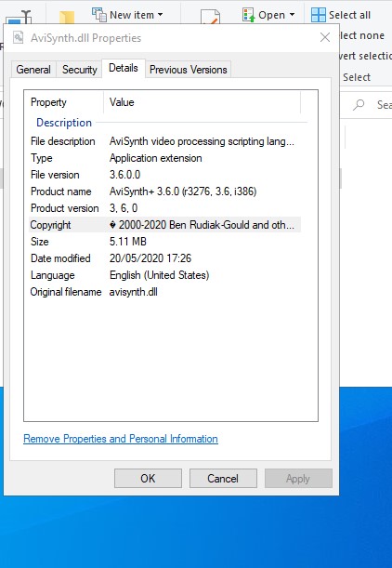Close the AviSynth.dll Properties dialog
This screenshot has height=568, width=392.
[x=325, y=37]
